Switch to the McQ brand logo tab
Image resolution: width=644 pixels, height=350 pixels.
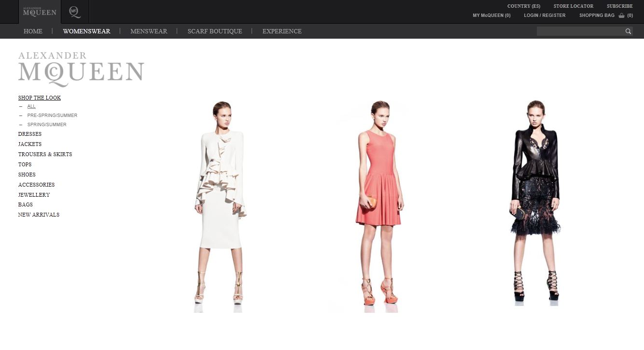(x=75, y=12)
